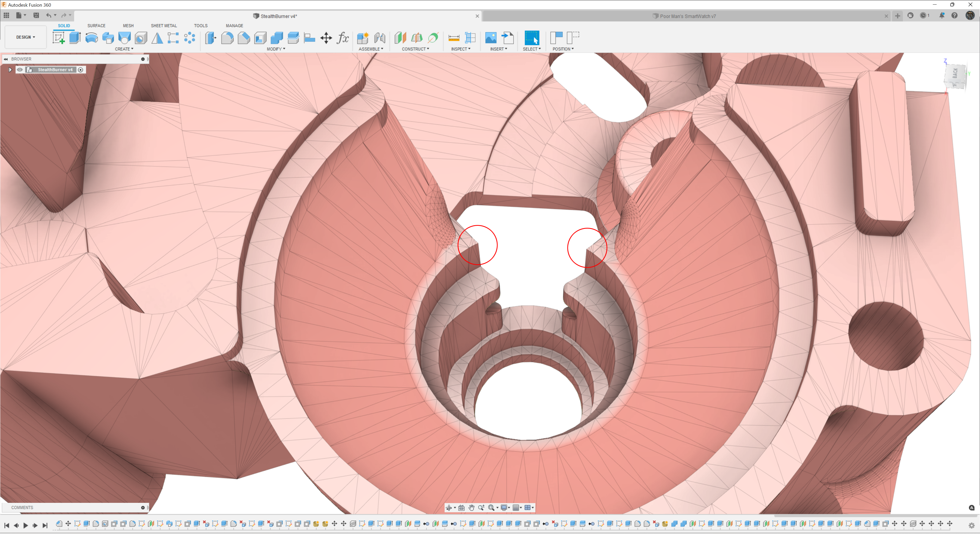The height and width of the screenshot is (536, 980).
Task: Select the New Component tool
Action: (x=363, y=38)
